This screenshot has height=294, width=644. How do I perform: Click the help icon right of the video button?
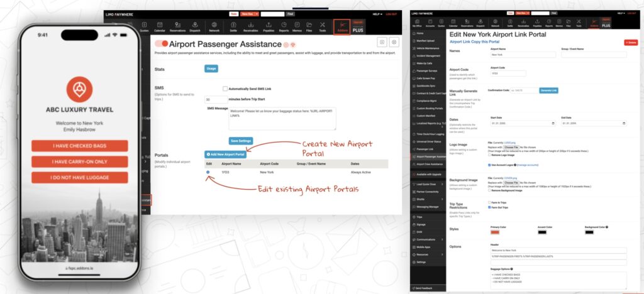394,42
